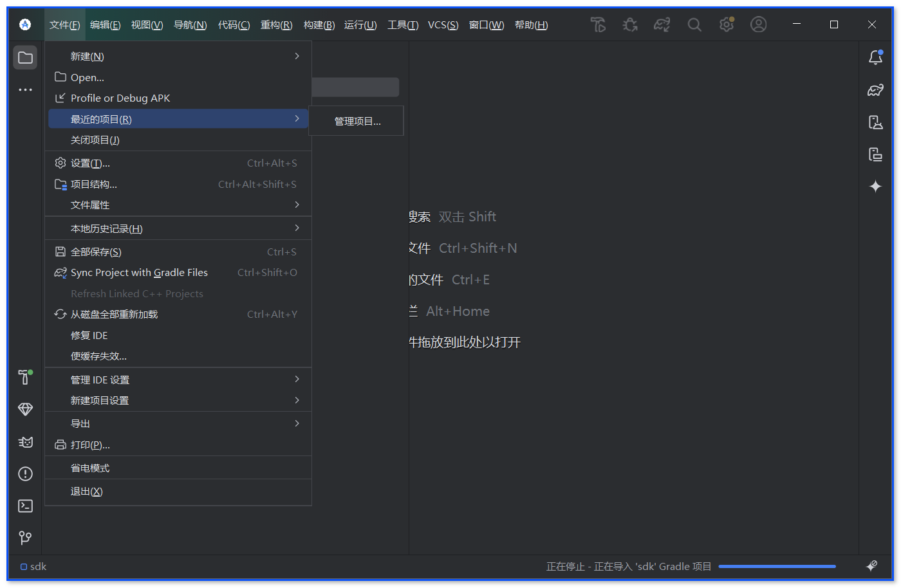Open the 代码(C) menu

(234, 25)
